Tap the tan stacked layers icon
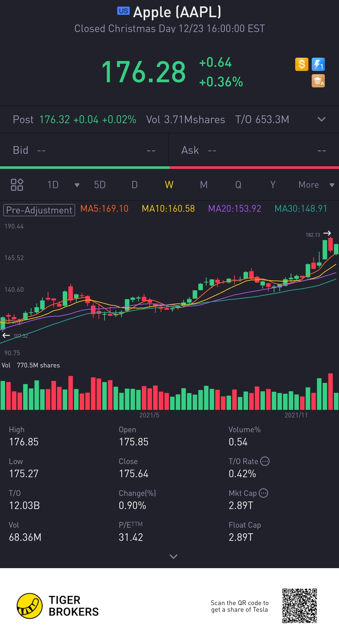 (x=318, y=81)
